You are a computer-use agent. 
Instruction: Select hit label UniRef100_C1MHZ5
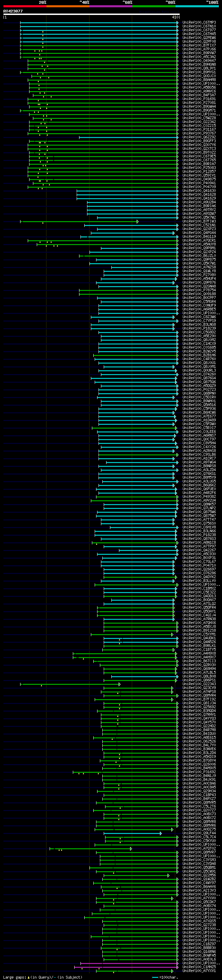tap(199, 967)
